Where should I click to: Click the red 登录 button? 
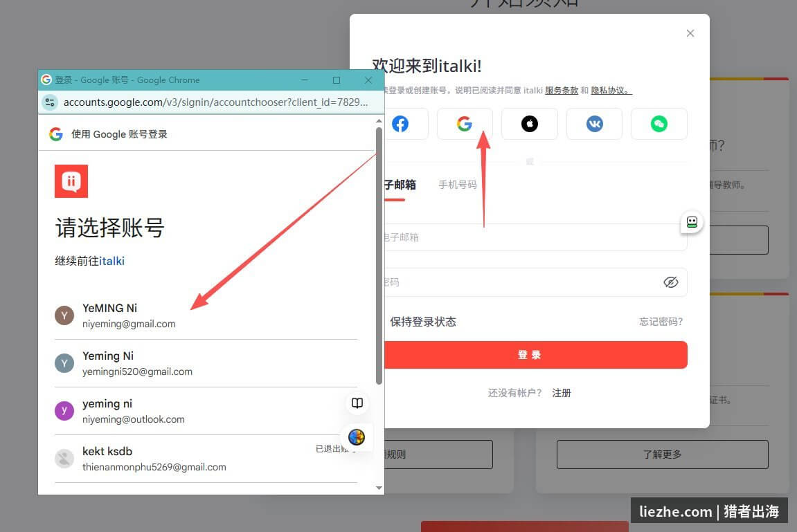pyautogui.click(x=536, y=355)
